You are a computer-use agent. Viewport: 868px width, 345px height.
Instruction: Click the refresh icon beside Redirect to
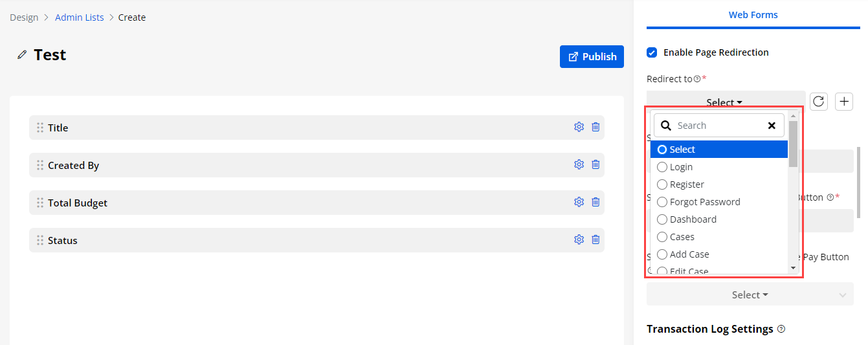coord(819,102)
